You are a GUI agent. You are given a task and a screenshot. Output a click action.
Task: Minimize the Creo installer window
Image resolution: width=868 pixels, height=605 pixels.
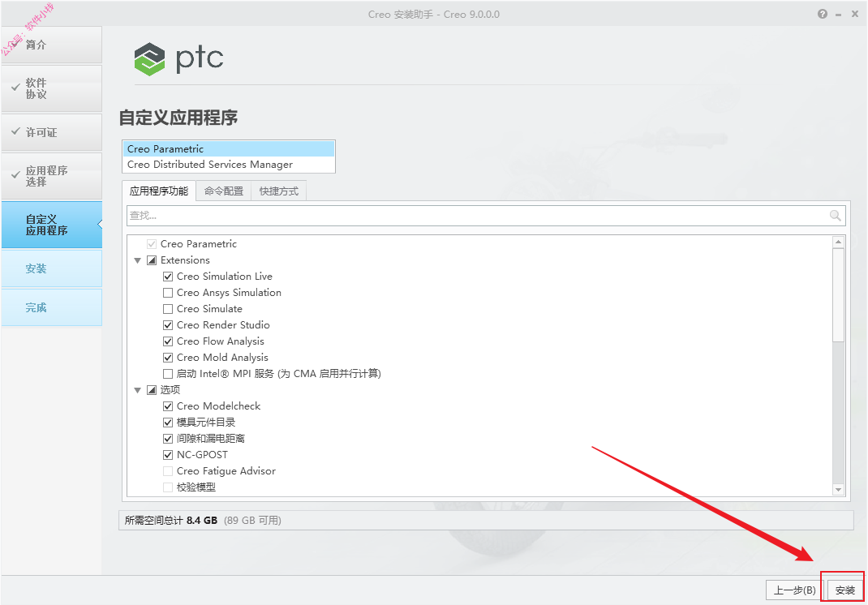tap(839, 15)
